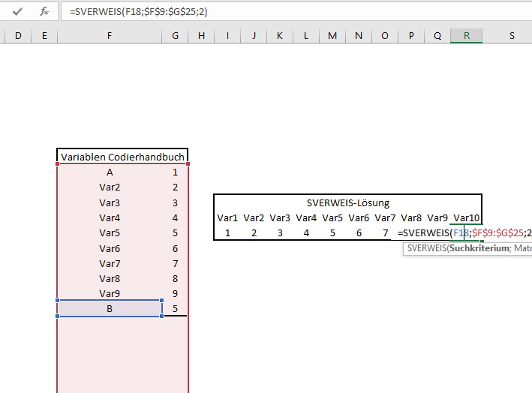Select 'Var9' cell in codebook column F
Image resolution: width=532 pixels, height=393 pixels.
tap(110, 294)
